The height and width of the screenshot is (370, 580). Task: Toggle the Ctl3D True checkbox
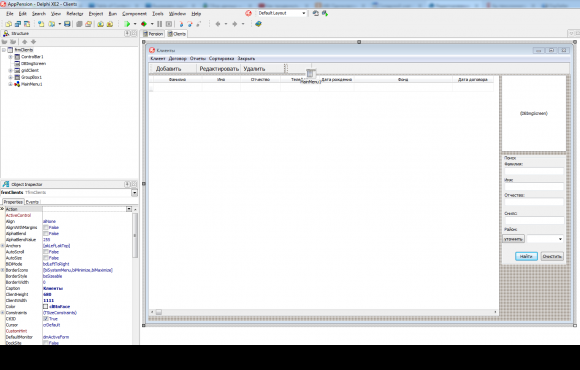point(46,319)
